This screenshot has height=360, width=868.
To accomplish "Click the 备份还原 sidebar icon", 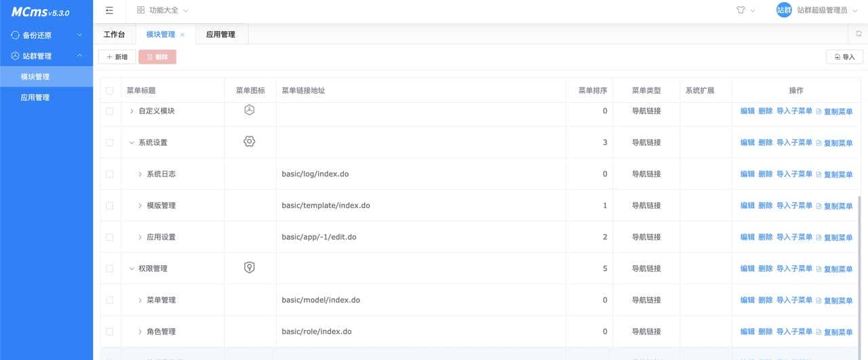I will [x=16, y=35].
